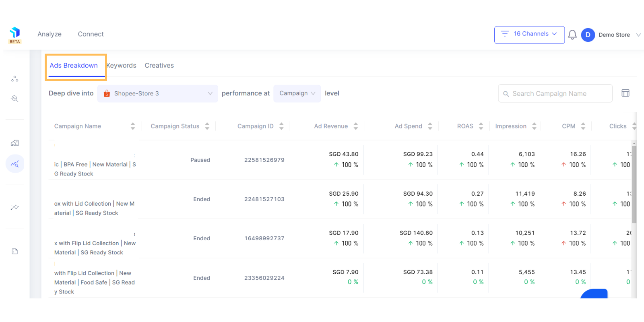
Task: Sort by ROAS column
Action: tap(481, 126)
